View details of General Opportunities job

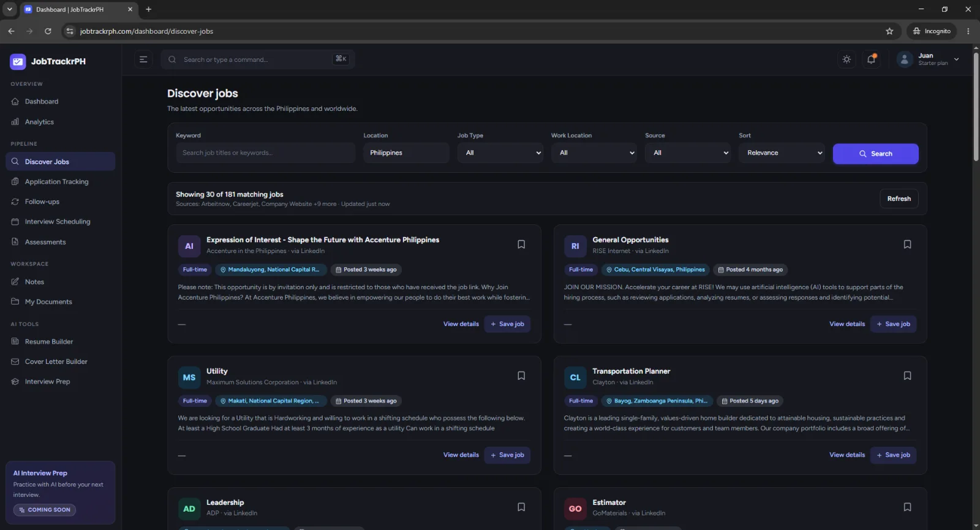tap(847, 324)
